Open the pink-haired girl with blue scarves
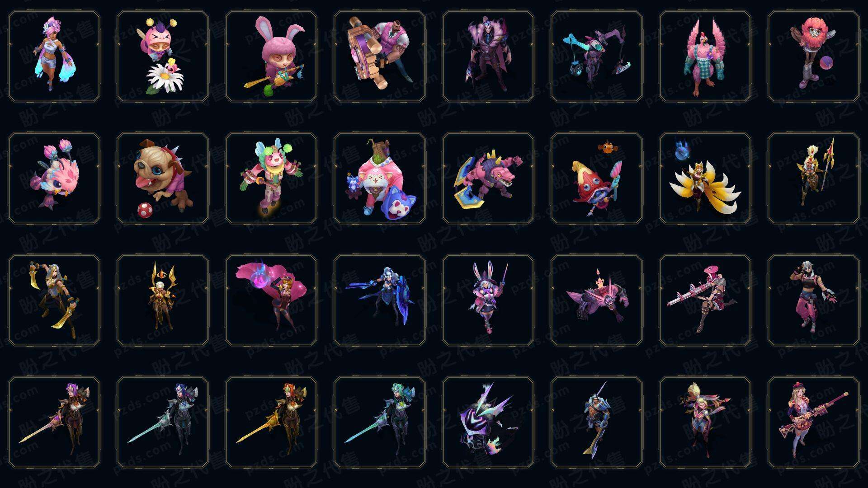 pos(54,56)
